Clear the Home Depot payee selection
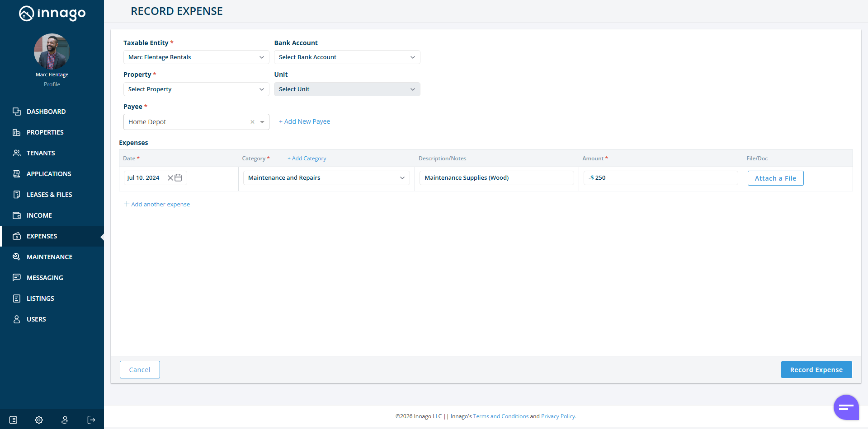 click(x=252, y=122)
